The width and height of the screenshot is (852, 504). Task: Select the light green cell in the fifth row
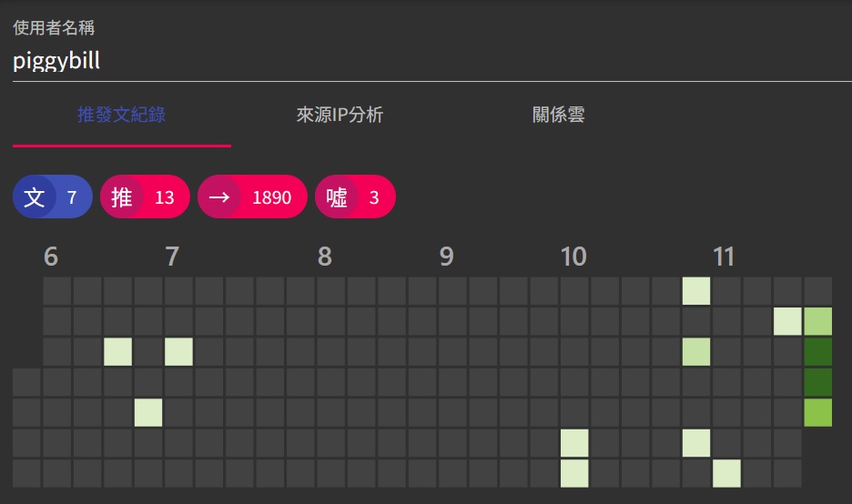(x=148, y=412)
